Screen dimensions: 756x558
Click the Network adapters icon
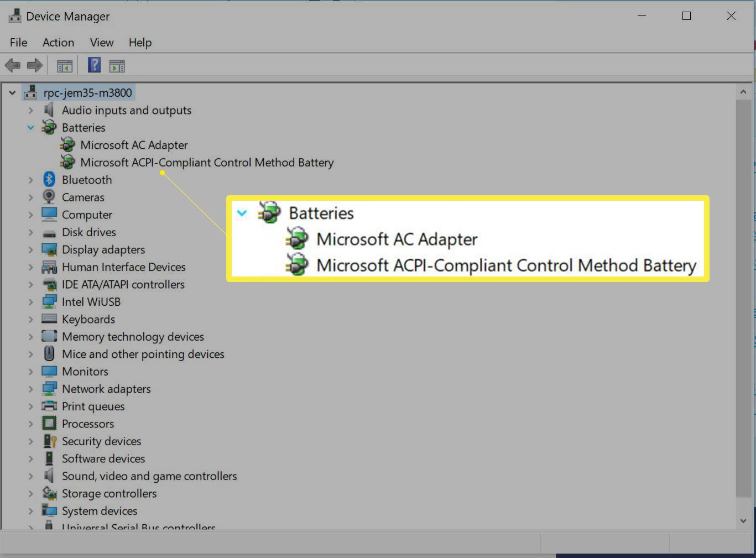pyautogui.click(x=49, y=389)
